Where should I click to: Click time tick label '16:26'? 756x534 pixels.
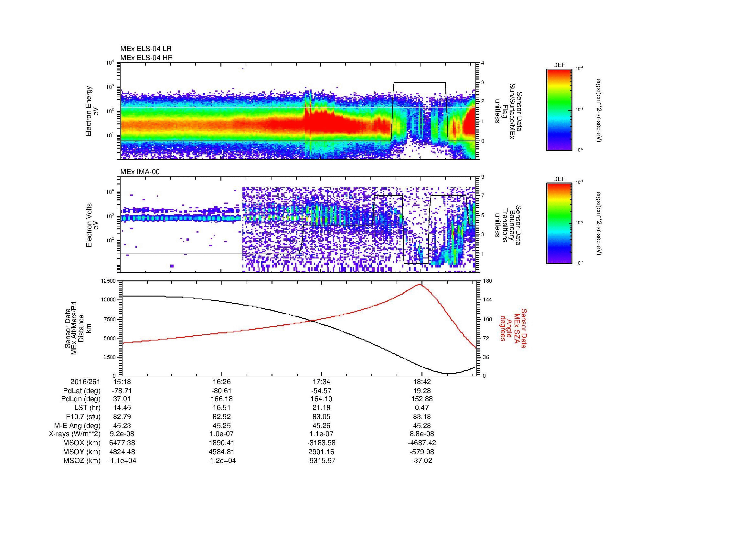[x=222, y=382]
